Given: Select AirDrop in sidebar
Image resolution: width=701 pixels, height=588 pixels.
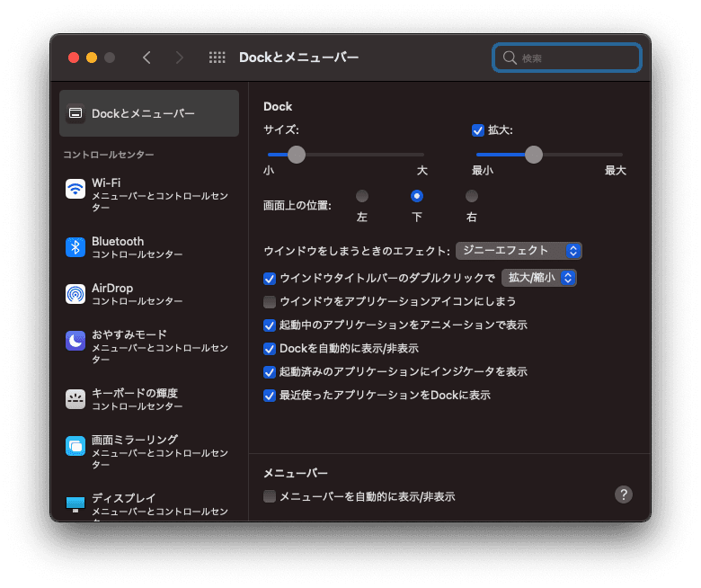Looking at the screenshot, I should [x=149, y=294].
